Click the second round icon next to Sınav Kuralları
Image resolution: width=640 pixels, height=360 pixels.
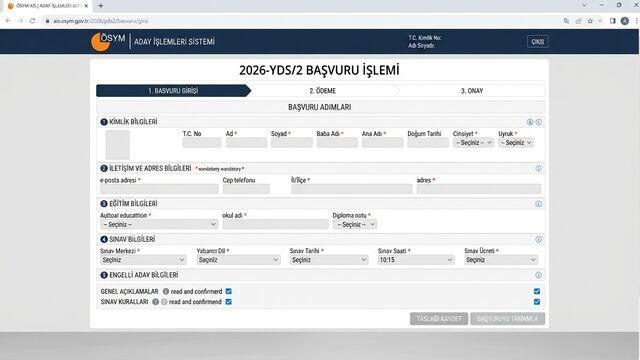[164, 302]
